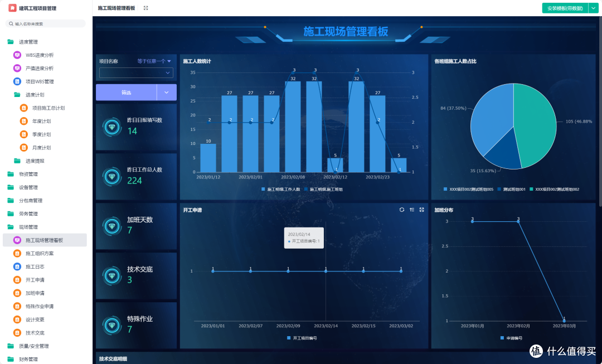Screen dimensions: 602x364
Task: Click the 项目施工总计划 orange icon
Action: 24,108
